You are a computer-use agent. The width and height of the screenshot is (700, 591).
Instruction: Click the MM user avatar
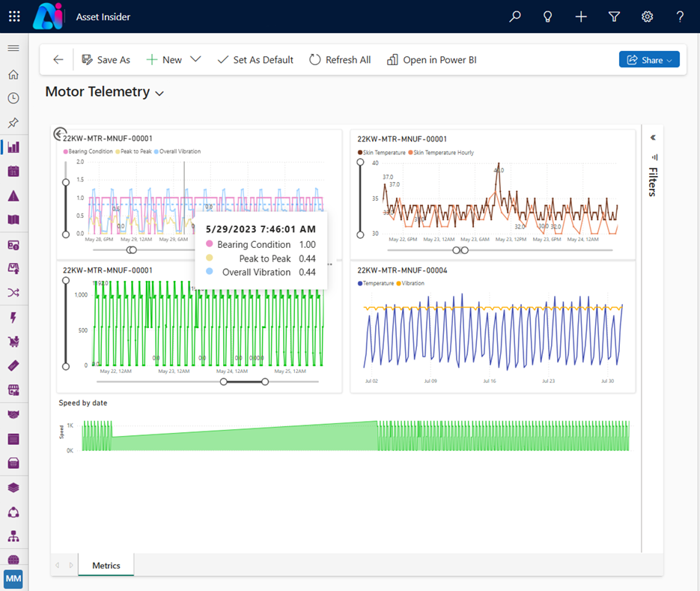(x=13, y=579)
